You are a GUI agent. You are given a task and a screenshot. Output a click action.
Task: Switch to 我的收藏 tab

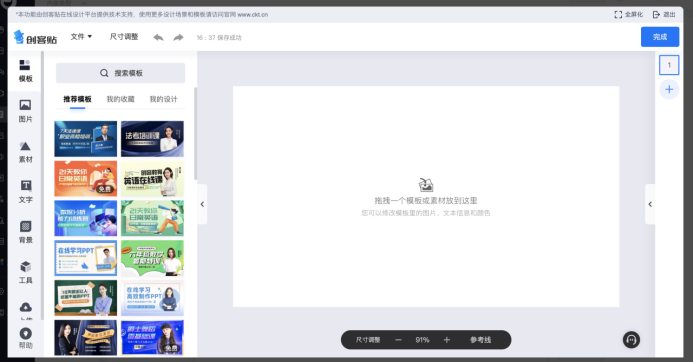[x=120, y=99]
